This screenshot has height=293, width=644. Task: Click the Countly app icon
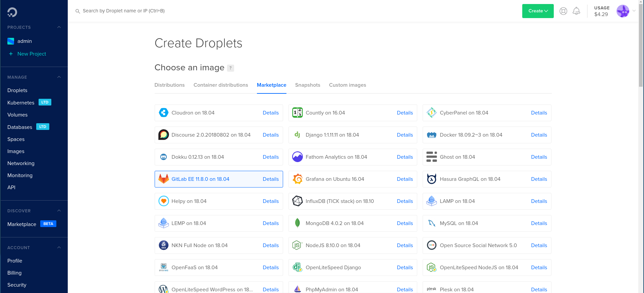pos(298,113)
